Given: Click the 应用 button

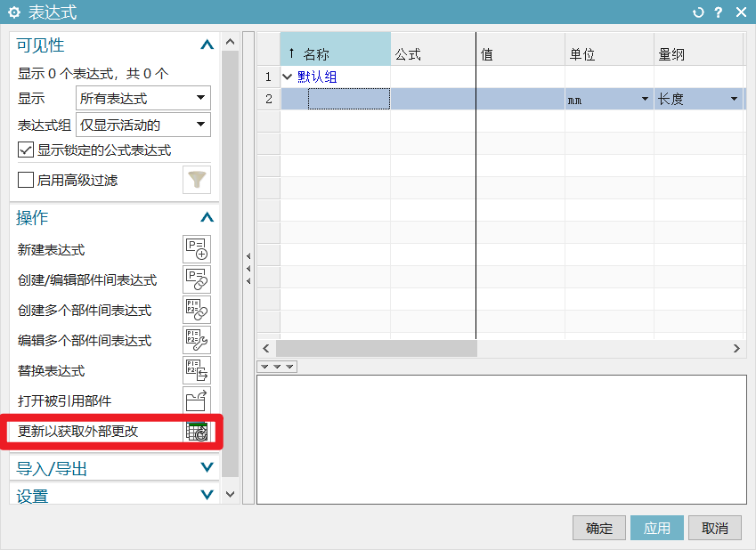Looking at the screenshot, I should pos(656,528).
